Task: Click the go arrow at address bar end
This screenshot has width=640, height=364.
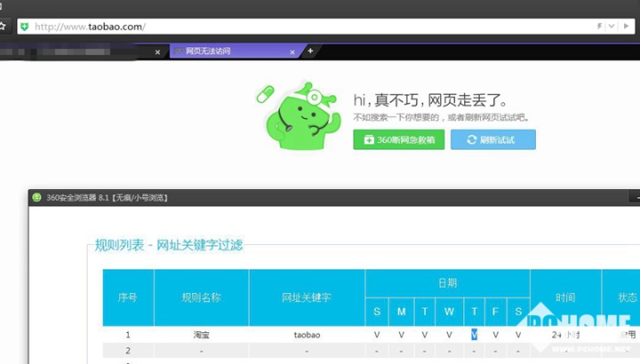Action: (626, 27)
